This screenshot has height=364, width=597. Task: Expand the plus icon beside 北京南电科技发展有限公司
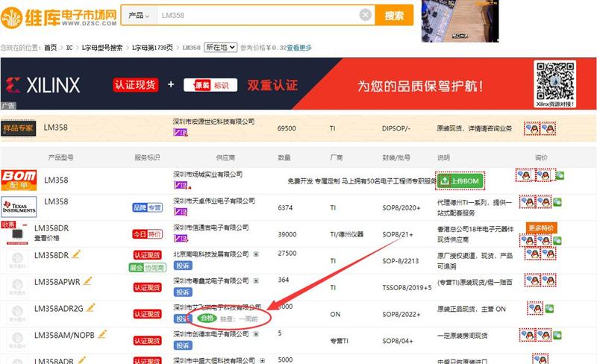256,254
